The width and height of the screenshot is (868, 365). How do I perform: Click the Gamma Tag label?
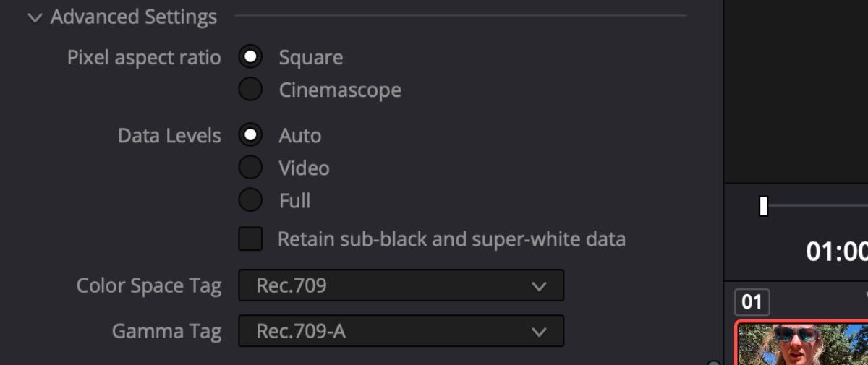[x=166, y=332]
